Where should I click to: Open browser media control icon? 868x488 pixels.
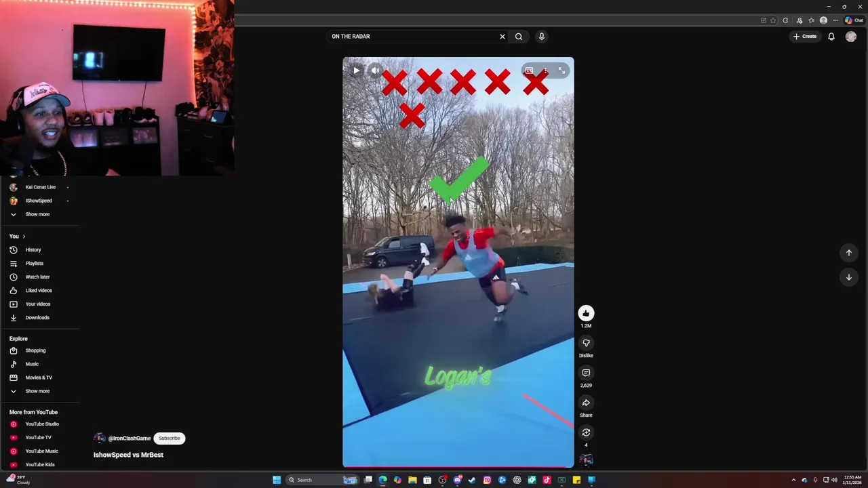[x=800, y=20]
